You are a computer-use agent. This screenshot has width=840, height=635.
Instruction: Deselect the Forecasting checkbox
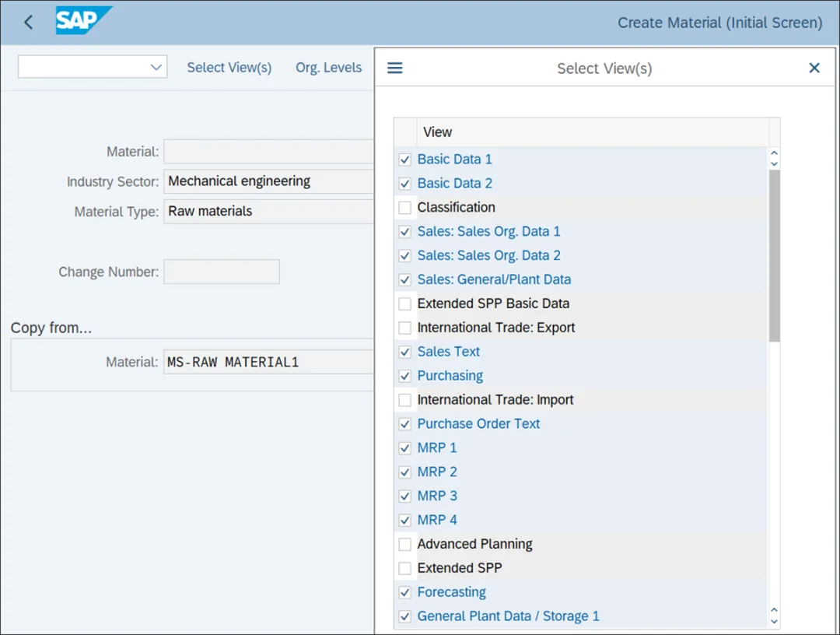click(405, 592)
